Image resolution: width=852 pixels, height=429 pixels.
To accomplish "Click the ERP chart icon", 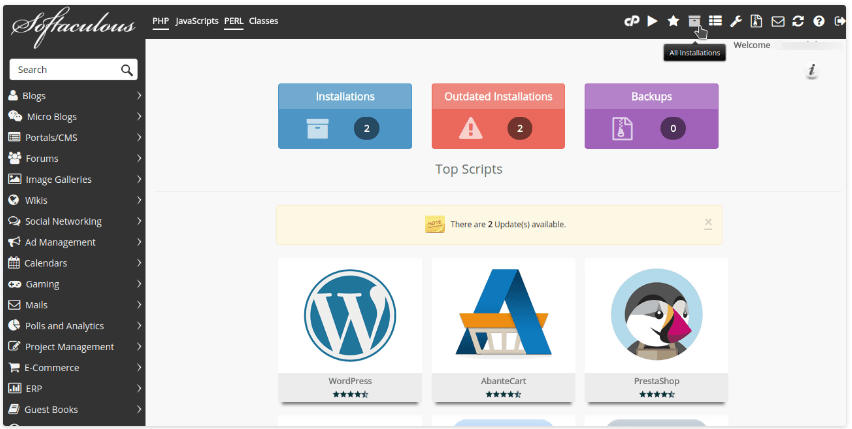I will click(x=15, y=388).
